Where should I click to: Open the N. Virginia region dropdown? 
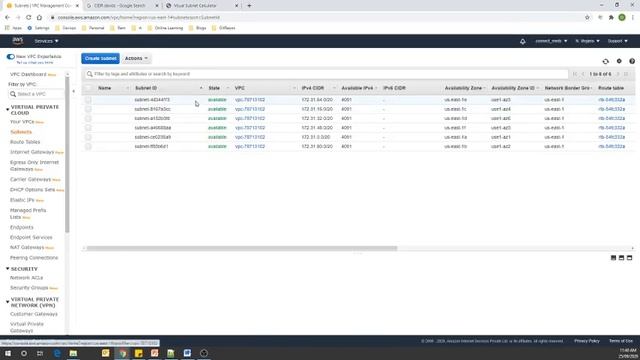pyautogui.click(x=587, y=41)
